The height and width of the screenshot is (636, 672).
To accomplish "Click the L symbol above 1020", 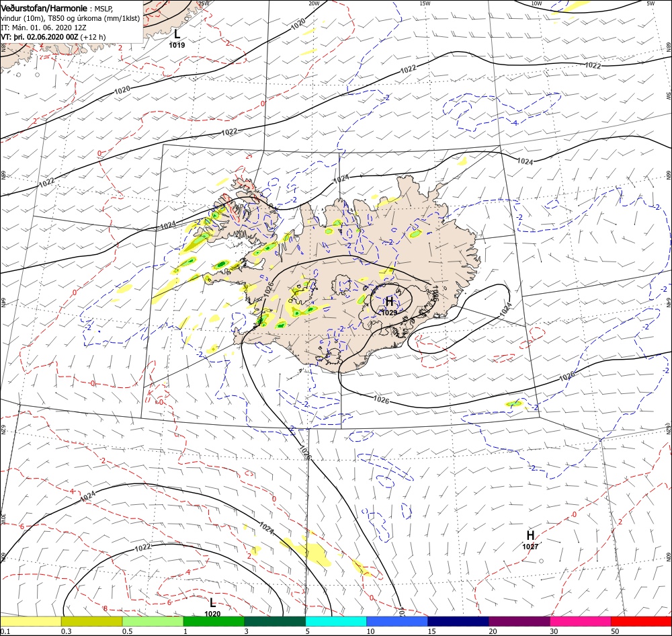I will coord(212,604).
